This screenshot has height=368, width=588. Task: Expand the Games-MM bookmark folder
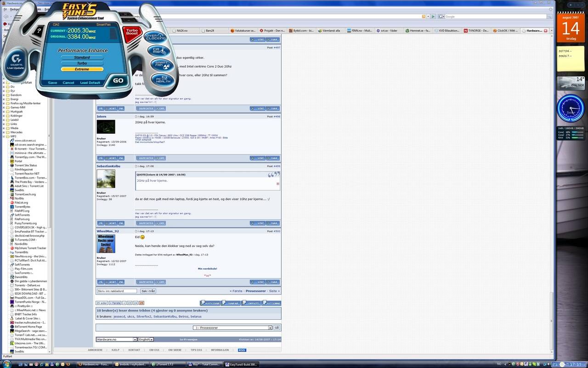(x=4, y=107)
